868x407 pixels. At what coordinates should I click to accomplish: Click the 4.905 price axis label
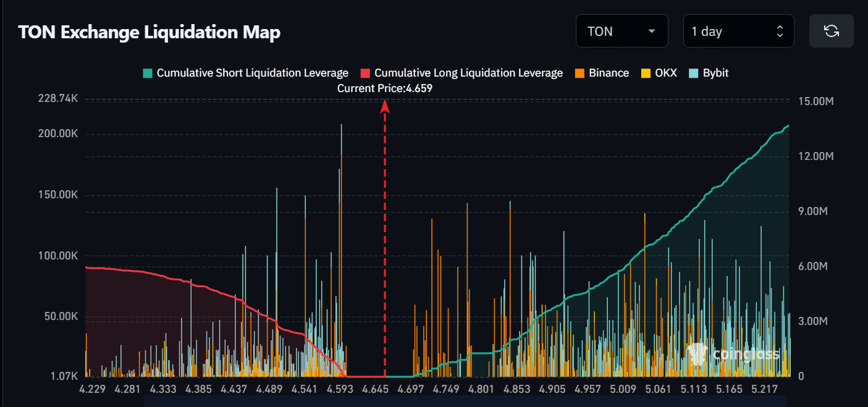552,389
